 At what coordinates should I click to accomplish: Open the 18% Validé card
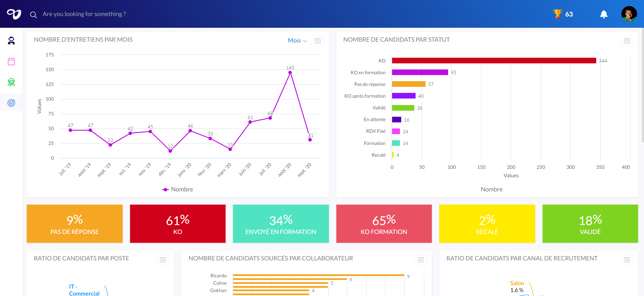(590, 224)
